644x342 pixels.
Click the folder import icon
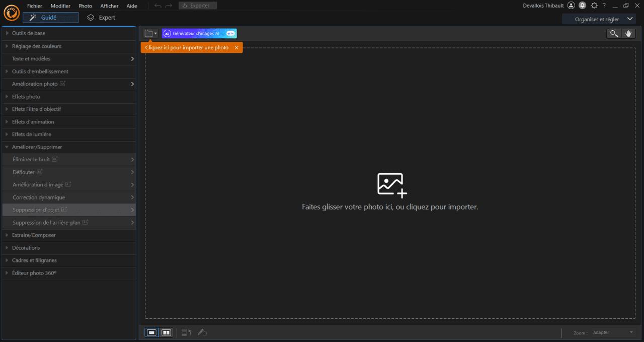(148, 33)
